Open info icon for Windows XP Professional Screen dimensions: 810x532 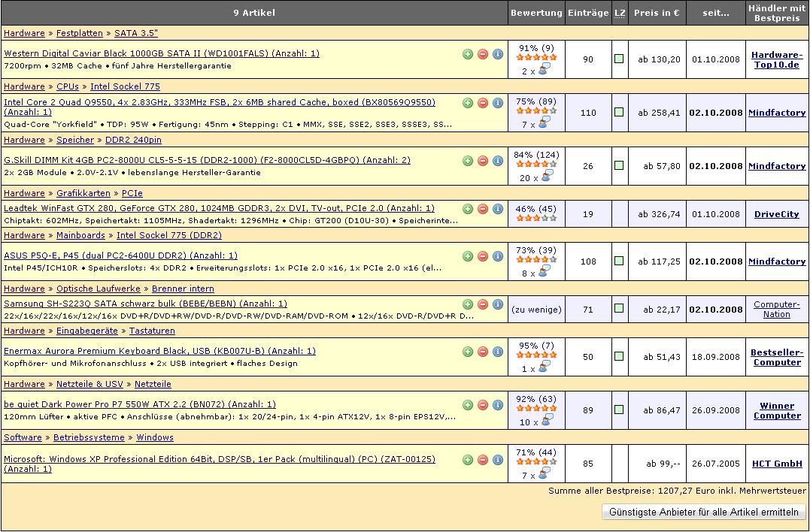point(497,460)
